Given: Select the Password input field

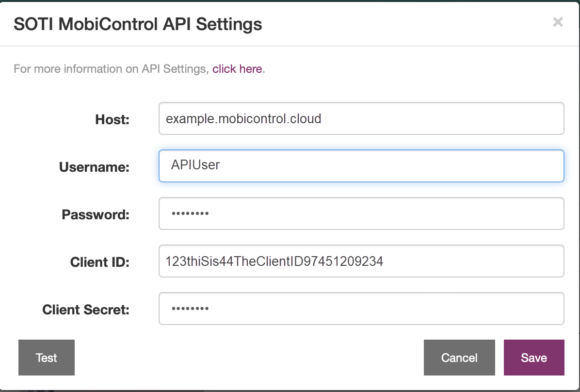Looking at the screenshot, I should point(361,213).
